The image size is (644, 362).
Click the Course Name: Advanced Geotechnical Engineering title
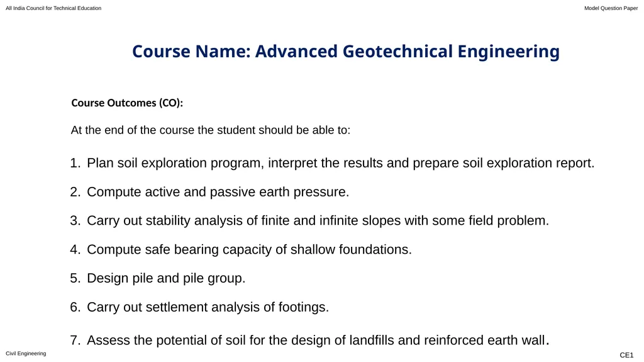(345, 52)
